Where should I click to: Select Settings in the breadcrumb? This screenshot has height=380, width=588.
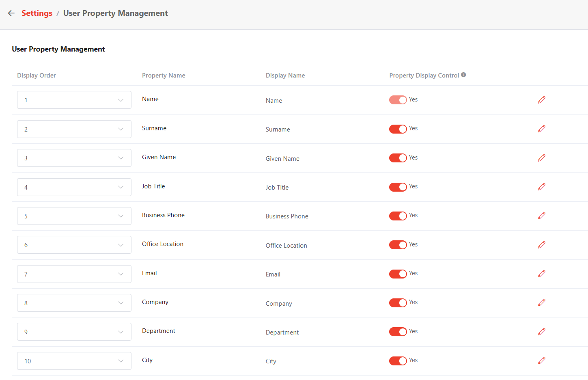(x=37, y=13)
